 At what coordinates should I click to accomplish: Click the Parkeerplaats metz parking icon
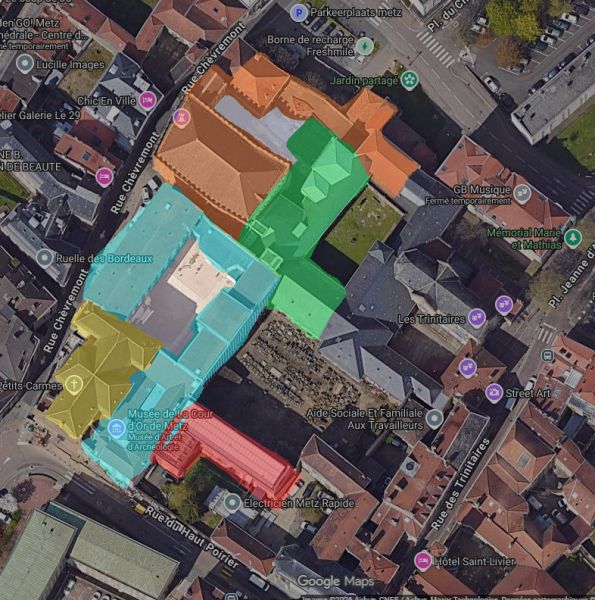tap(299, 13)
